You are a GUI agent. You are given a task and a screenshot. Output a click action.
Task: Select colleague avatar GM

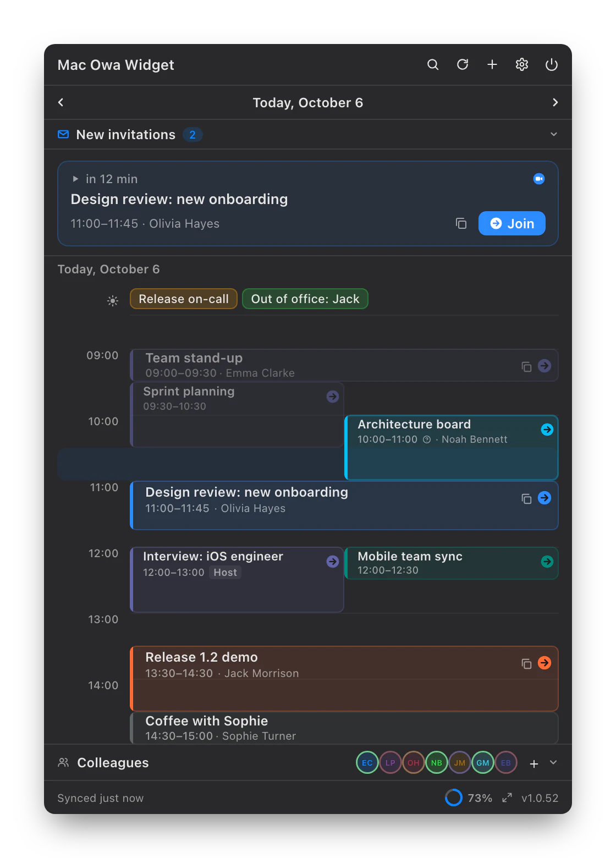(483, 762)
